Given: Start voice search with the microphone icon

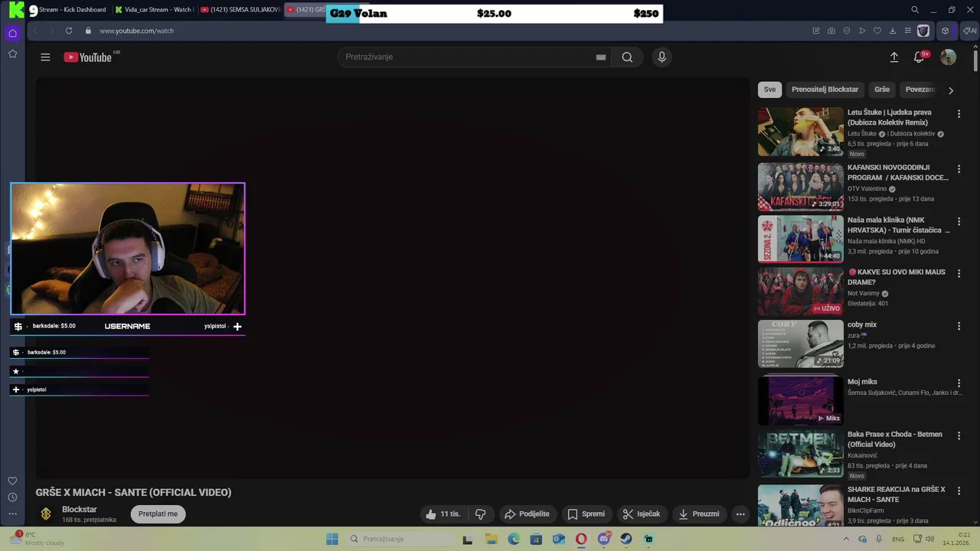Looking at the screenshot, I should pos(661,57).
